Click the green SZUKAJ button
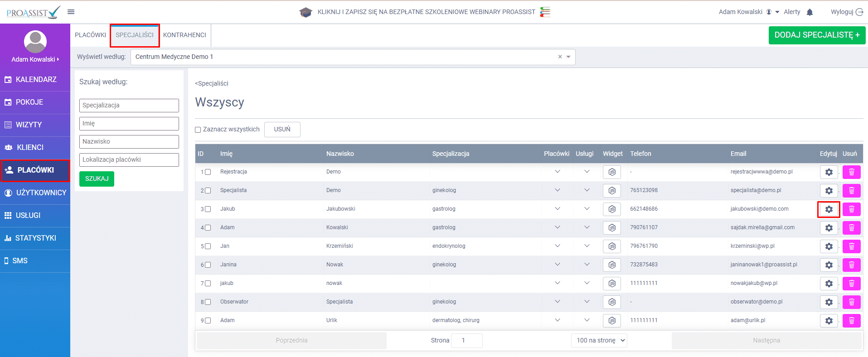This screenshot has width=868, height=357. 97,179
